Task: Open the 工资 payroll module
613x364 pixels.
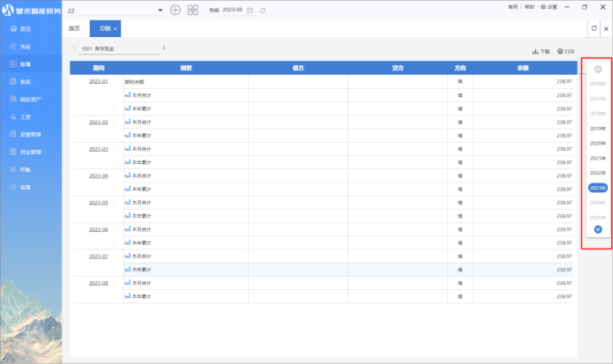Action: point(25,116)
